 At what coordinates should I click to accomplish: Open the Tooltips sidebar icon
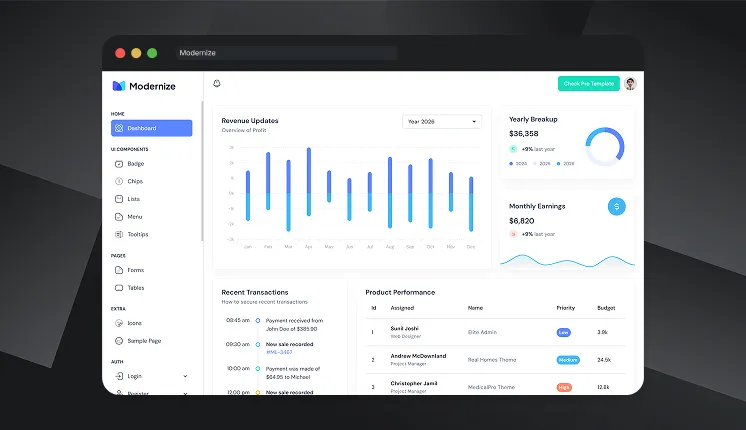click(119, 234)
